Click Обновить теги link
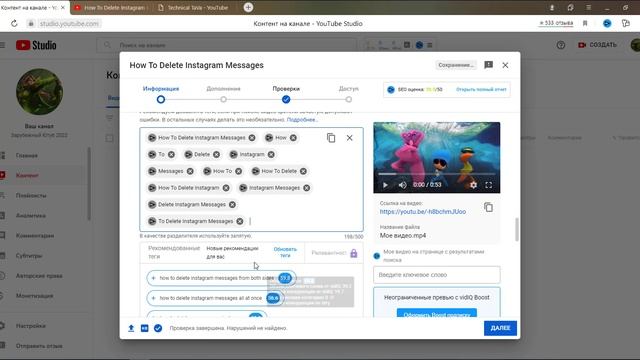640x360 pixels. tap(285, 252)
